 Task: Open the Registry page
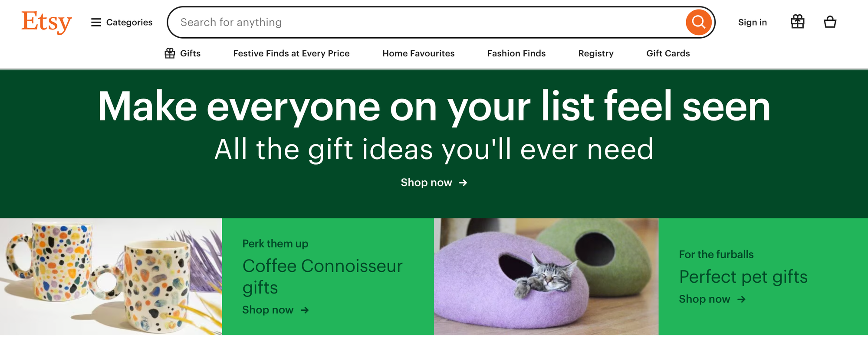pyautogui.click(x=595, y=53)
